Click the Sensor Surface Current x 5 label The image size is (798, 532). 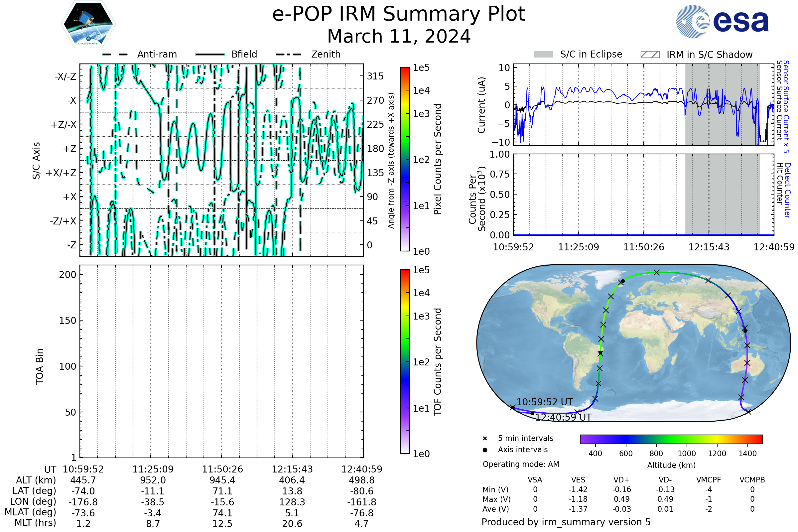786,107
